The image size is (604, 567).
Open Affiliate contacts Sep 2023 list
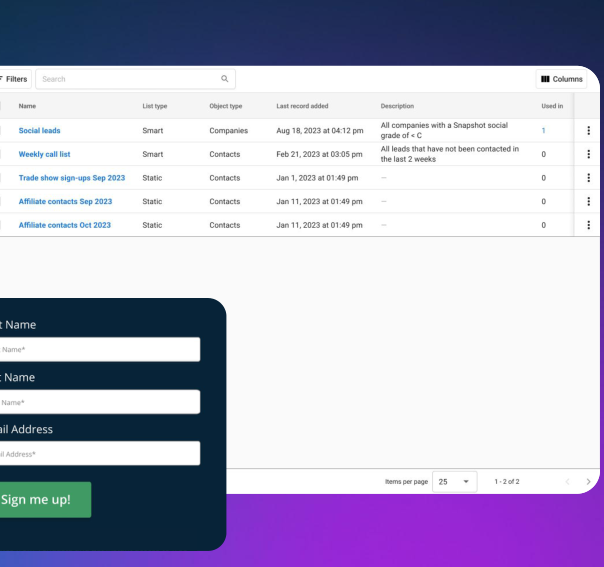[65, 201]
